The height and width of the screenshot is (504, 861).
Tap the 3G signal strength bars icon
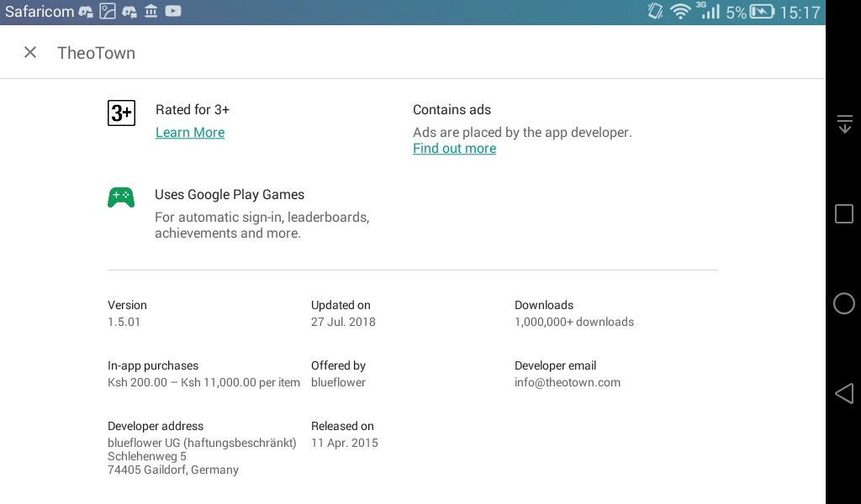(x=708, y=10)
